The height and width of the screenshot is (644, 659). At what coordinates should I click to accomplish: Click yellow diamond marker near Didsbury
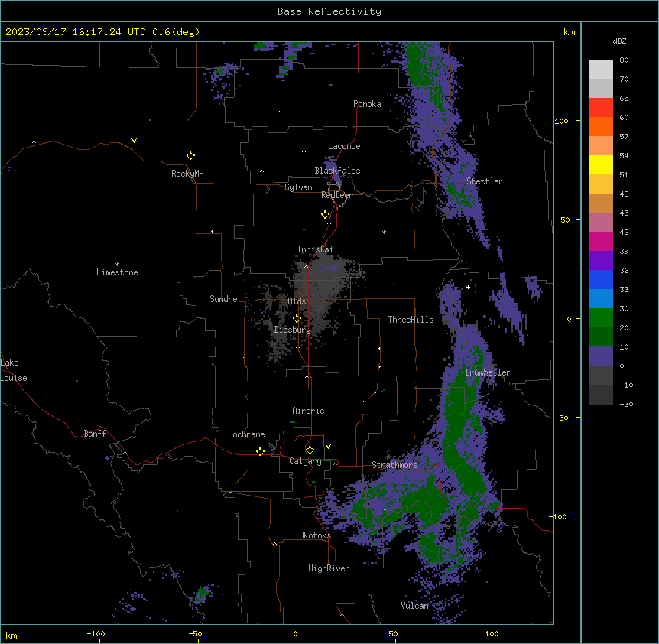point(297,318)
